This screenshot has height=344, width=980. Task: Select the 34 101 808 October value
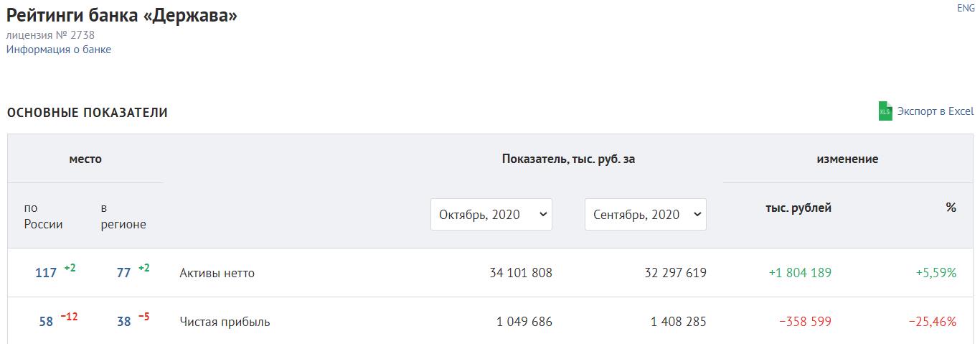[521, 273]
